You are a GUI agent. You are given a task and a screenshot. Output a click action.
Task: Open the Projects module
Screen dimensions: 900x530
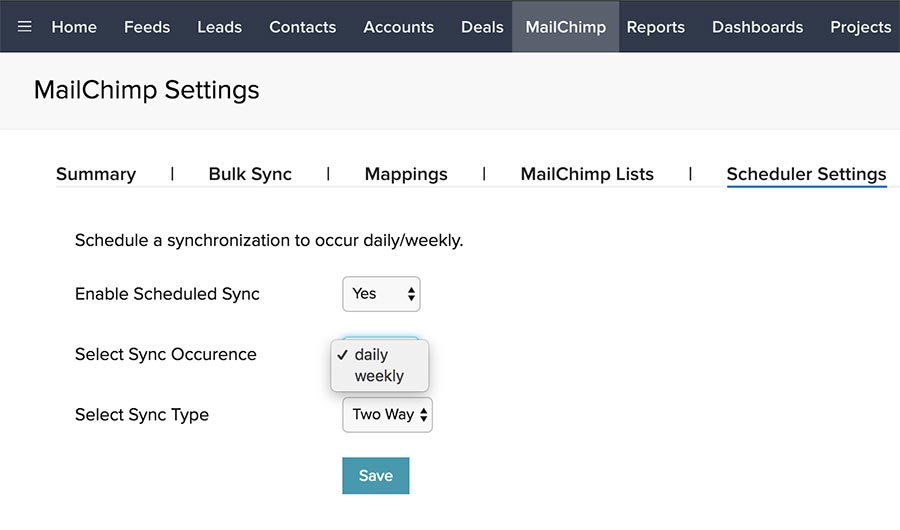point(860,27)
